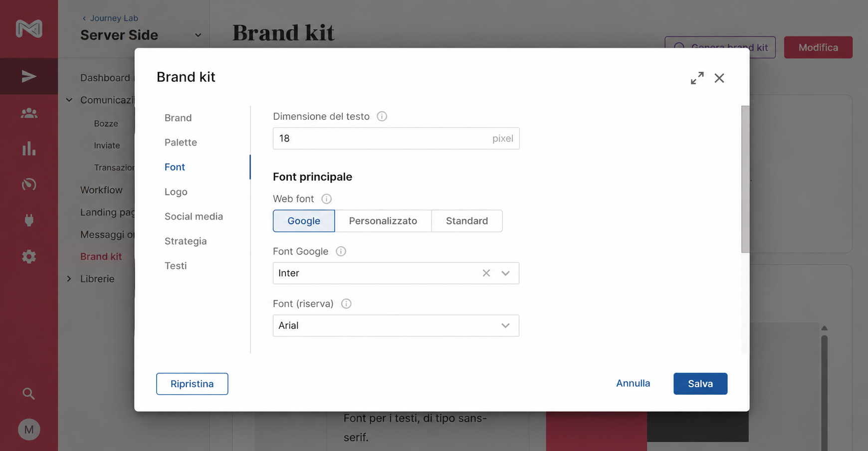Image resolution: width=868 pixels, height=451 pixels.
Task: Click the Web font info icon
Action: [327, 199]
